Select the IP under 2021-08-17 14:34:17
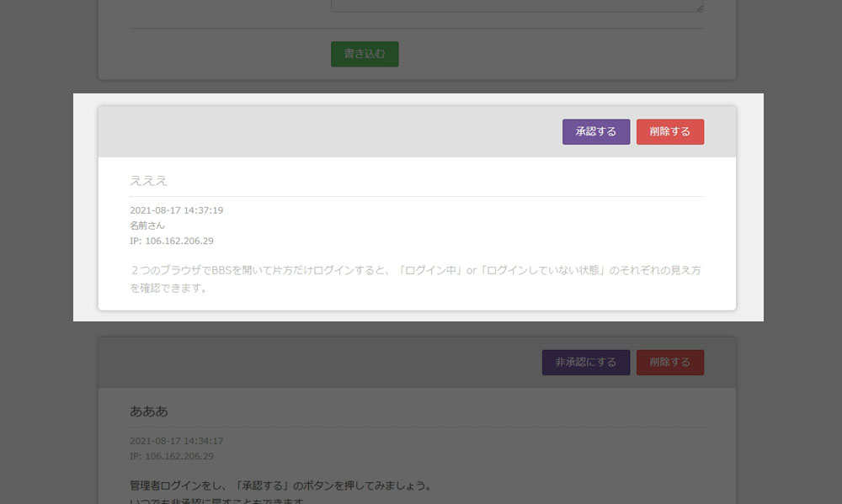This screenshot has width=842, height=504. (x=171, y=456)
